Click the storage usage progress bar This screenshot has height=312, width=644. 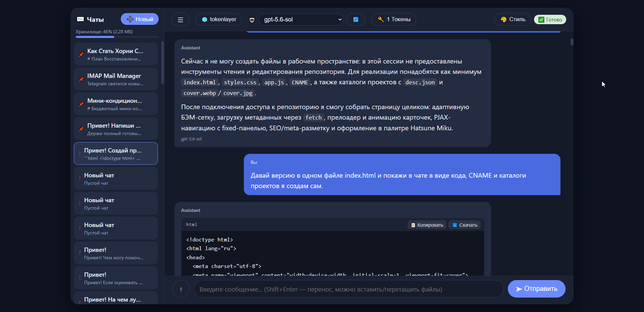117,37
